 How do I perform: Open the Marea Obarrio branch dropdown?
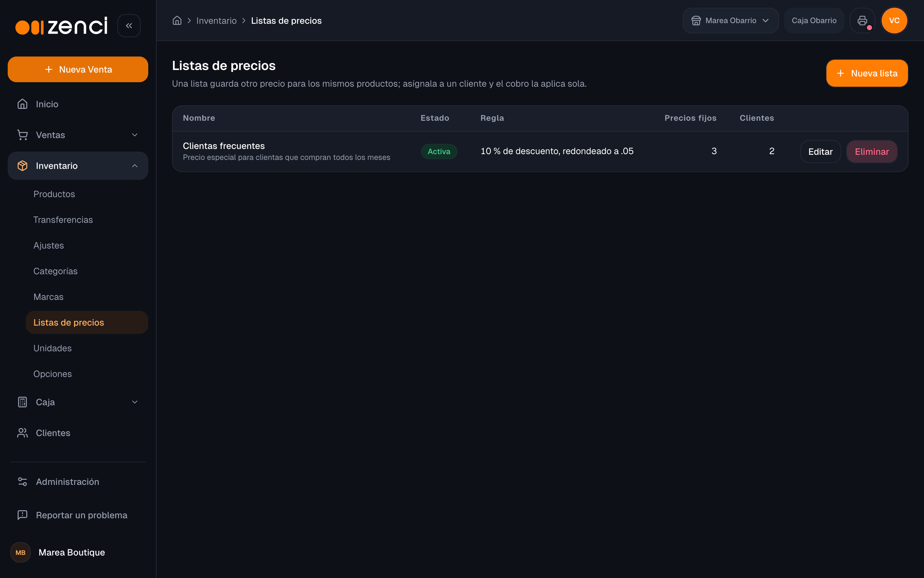pyautogui.click(x=731, y=21)
